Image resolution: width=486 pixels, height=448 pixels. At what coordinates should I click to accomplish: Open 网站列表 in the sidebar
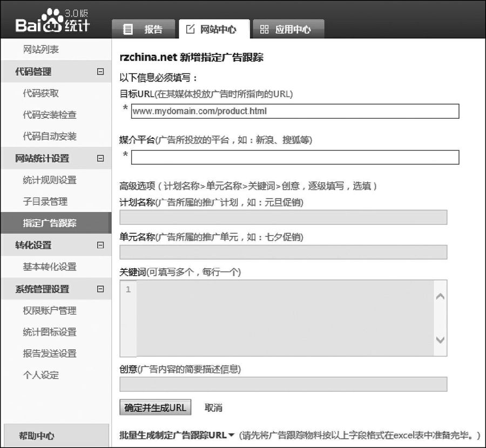click(x=40, y=49)
